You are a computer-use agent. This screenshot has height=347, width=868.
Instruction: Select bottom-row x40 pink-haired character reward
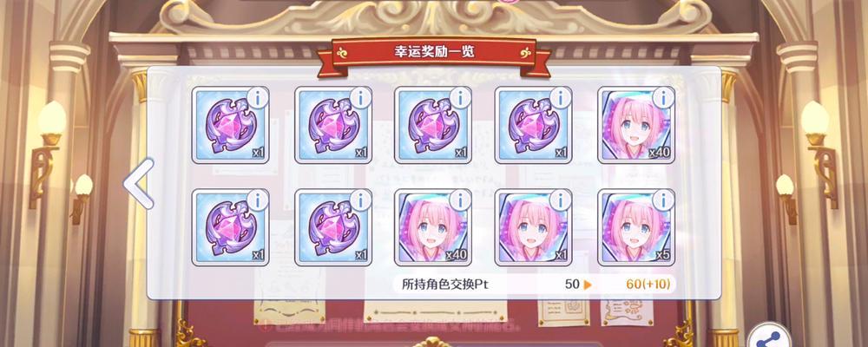pyautogui.click(x=433, y=227)
